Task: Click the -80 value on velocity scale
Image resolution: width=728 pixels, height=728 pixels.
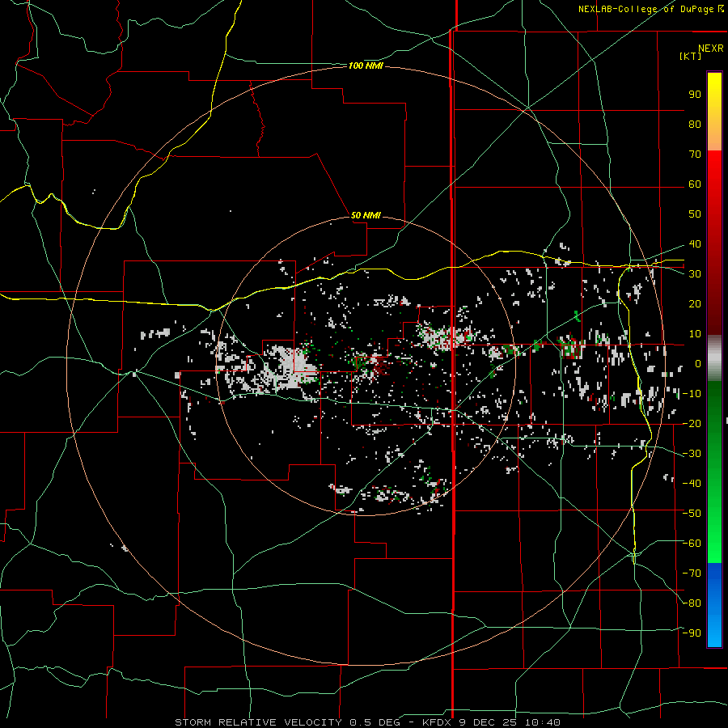Action: 692,603
